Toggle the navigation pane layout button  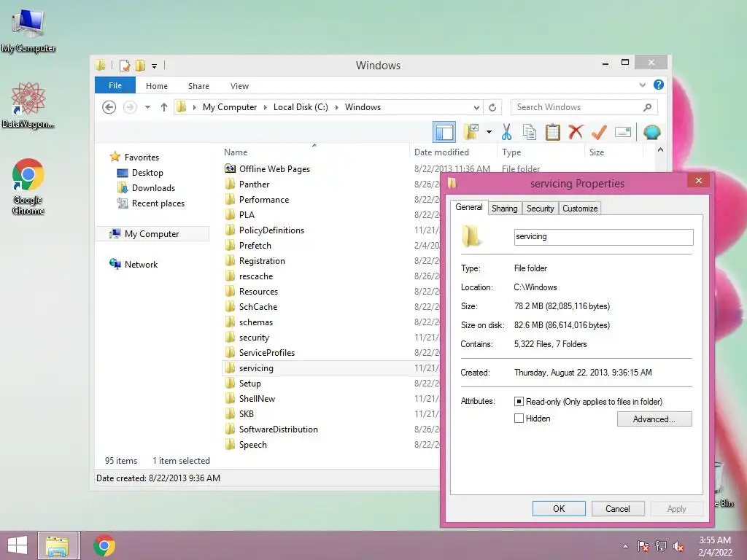(x=444, y=133)
